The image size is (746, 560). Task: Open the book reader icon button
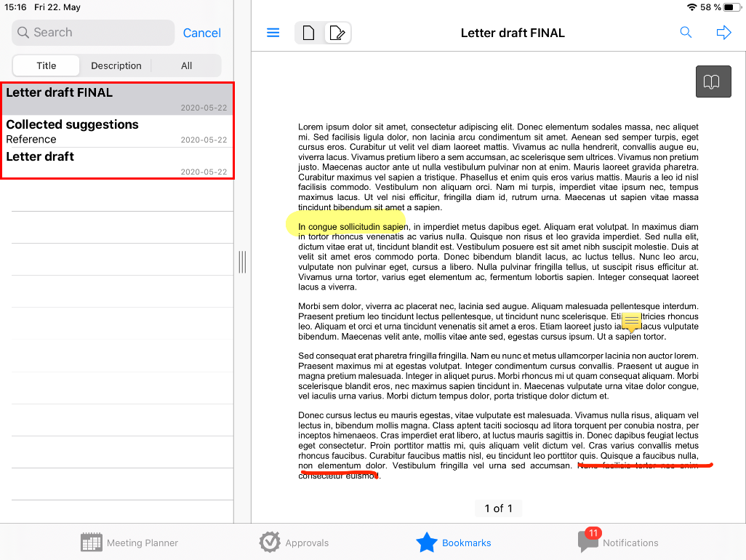click(713, 81)
